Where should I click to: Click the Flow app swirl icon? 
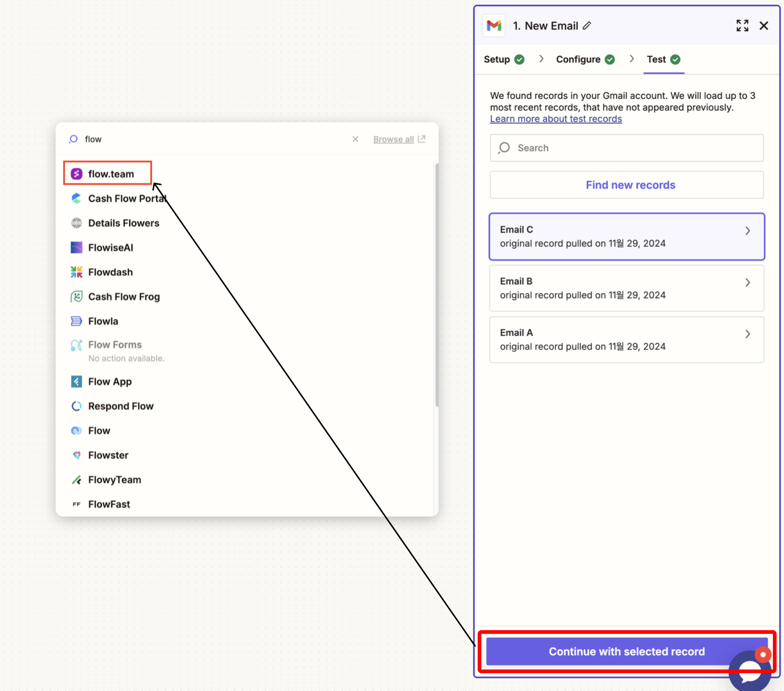pos(76,431)
